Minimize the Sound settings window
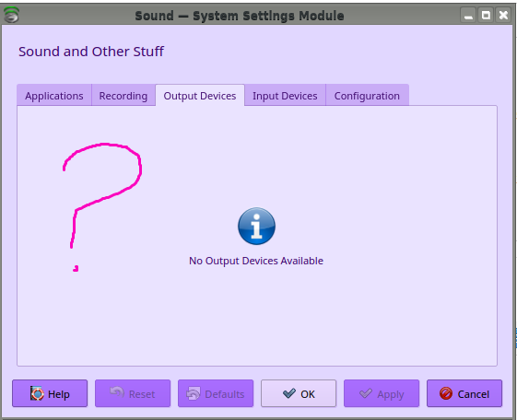 coord(468,15)
